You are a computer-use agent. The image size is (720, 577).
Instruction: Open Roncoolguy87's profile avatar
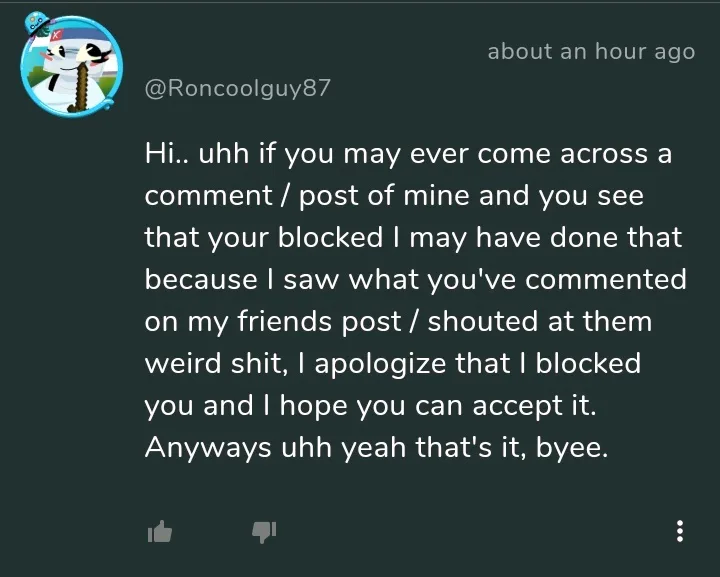72,67
